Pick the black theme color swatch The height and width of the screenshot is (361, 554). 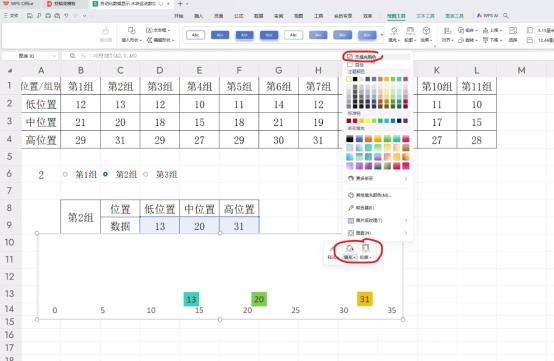[x=355, y=79]
